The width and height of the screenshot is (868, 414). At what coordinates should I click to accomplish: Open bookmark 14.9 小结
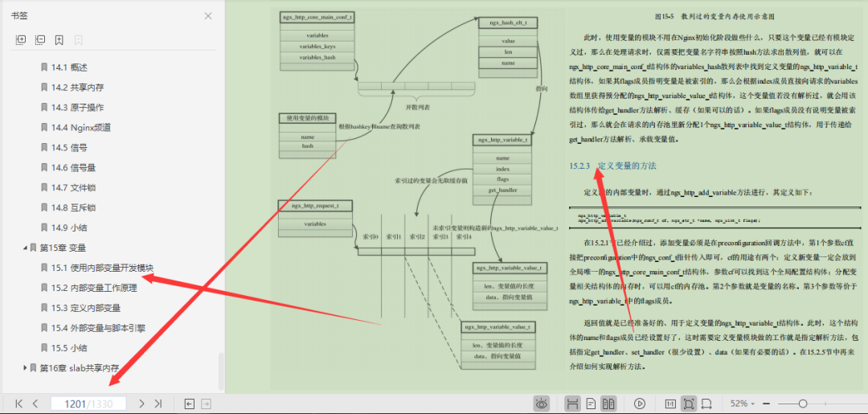tap(69, 227)
